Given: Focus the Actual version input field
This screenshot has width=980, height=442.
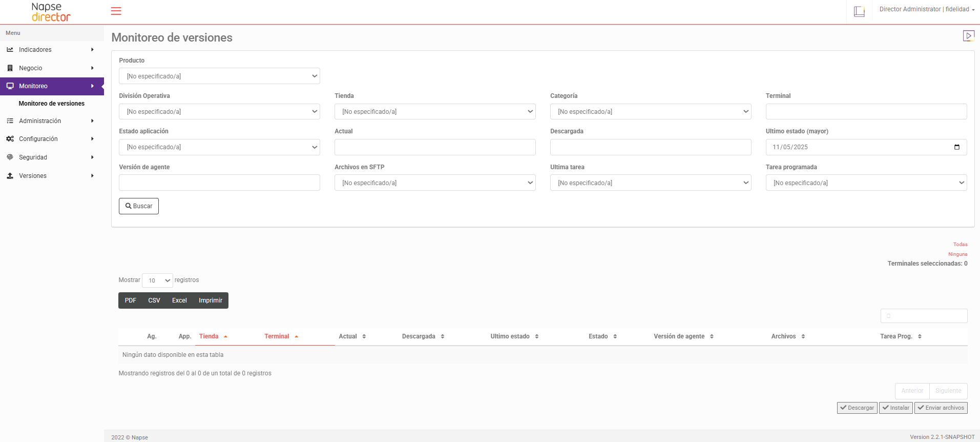Looking at the screenshot, I should [435, 147].
